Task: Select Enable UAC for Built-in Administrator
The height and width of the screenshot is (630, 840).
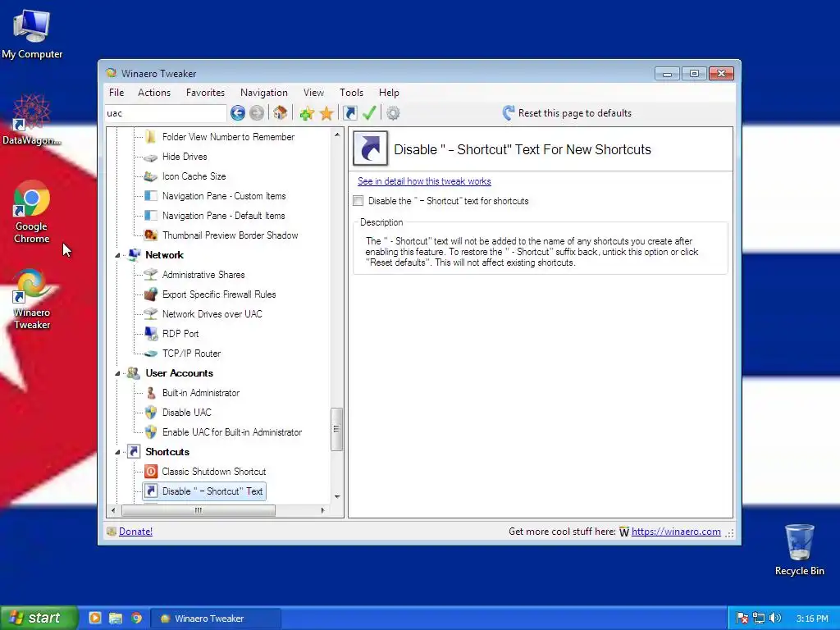Action: coord(232,432)
